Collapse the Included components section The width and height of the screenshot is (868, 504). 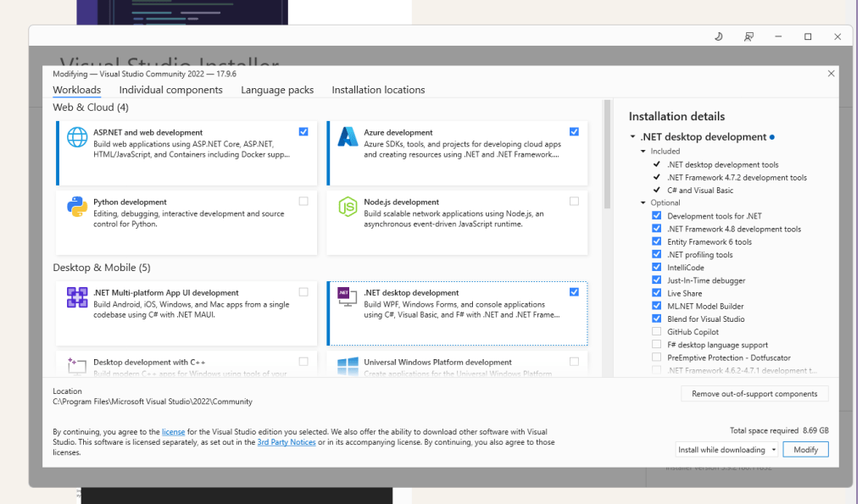pos(643,151)
